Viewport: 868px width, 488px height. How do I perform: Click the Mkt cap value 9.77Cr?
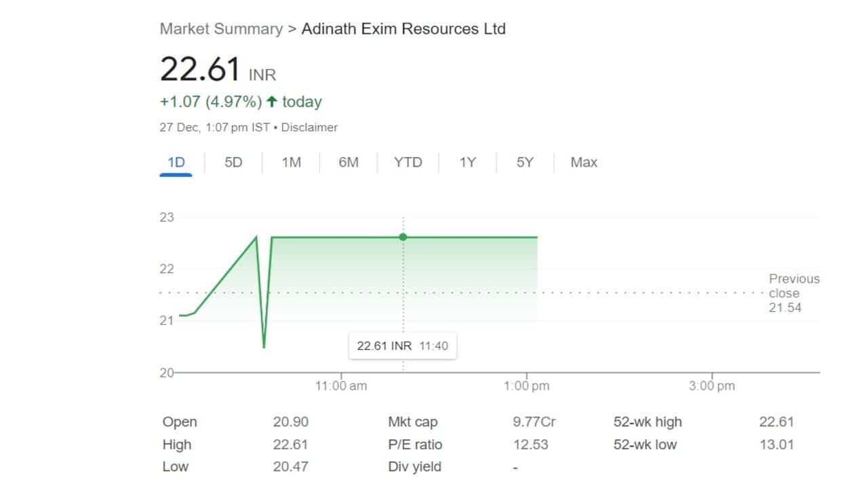click(x=534, y=422)
